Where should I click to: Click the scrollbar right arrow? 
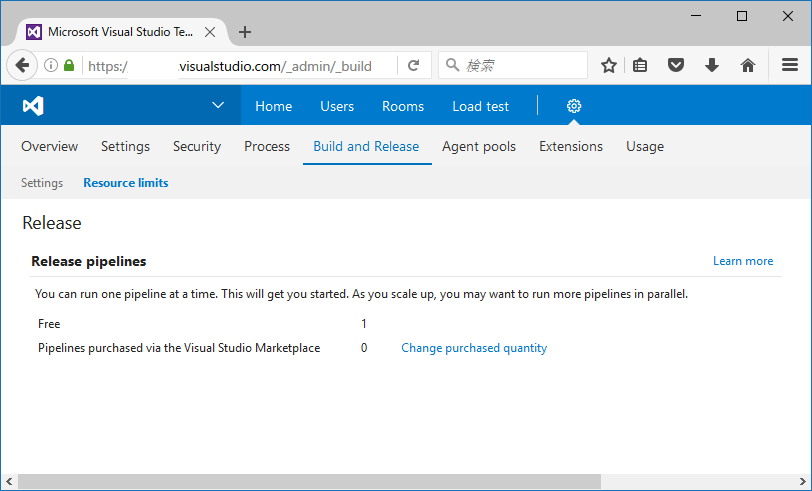802,482
